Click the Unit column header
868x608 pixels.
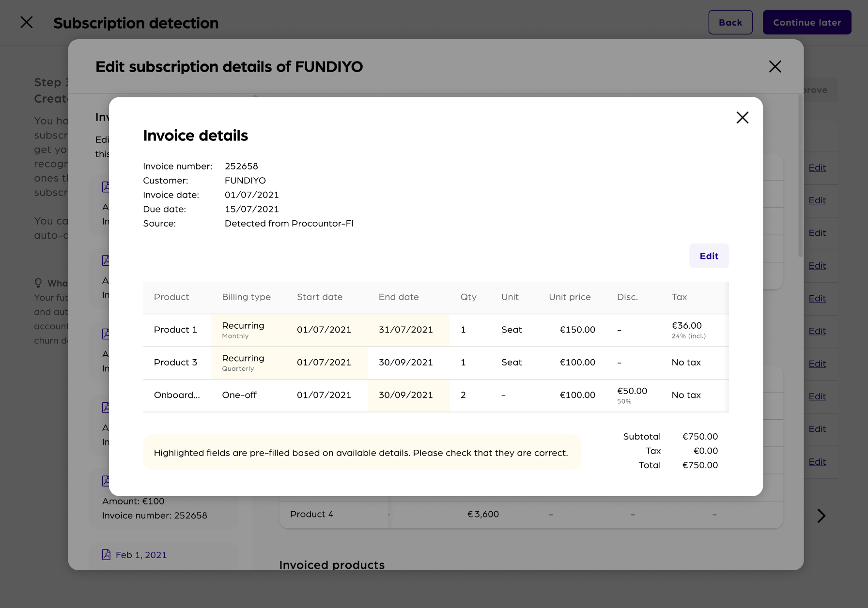click(510, 297)
